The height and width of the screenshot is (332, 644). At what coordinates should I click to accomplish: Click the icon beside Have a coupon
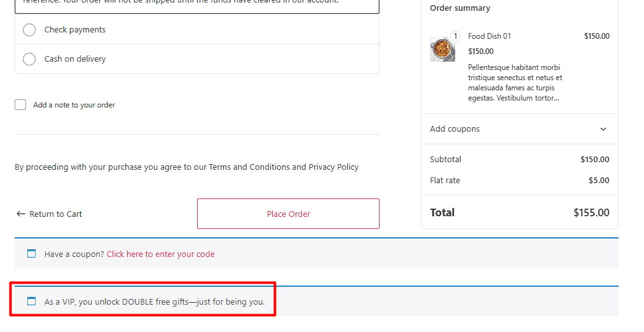pos(32,254)
